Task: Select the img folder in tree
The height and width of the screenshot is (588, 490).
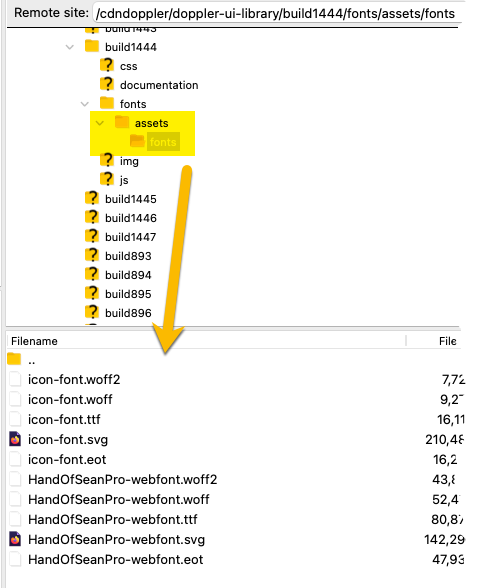Action: [x=129, y=161]
